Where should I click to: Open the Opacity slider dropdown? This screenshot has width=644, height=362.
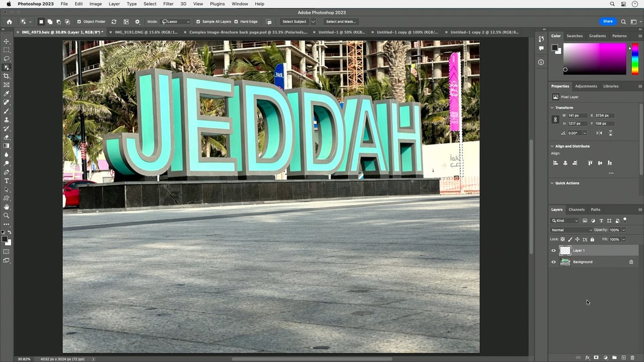623,230
